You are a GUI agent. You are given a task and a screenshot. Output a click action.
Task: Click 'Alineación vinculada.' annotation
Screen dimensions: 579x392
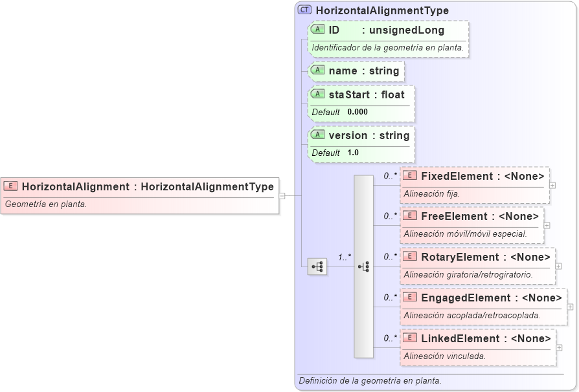click(x=444, y=356)
